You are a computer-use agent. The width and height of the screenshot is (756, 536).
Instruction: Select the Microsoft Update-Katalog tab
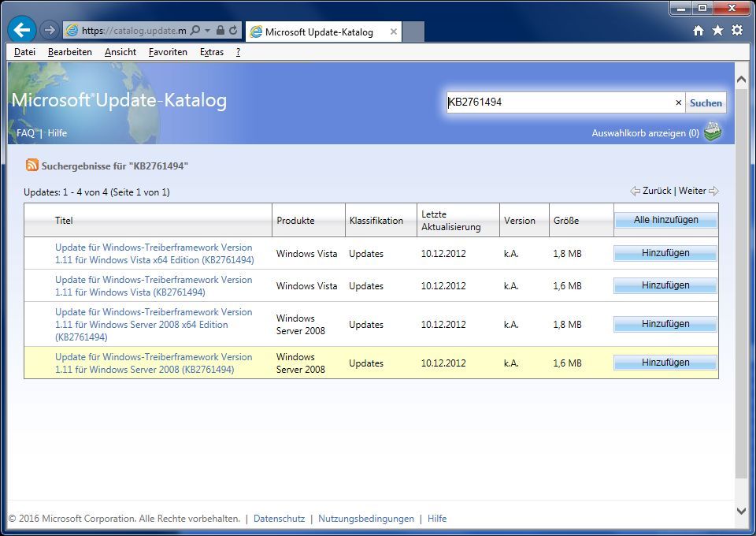[x=319, y=32]
